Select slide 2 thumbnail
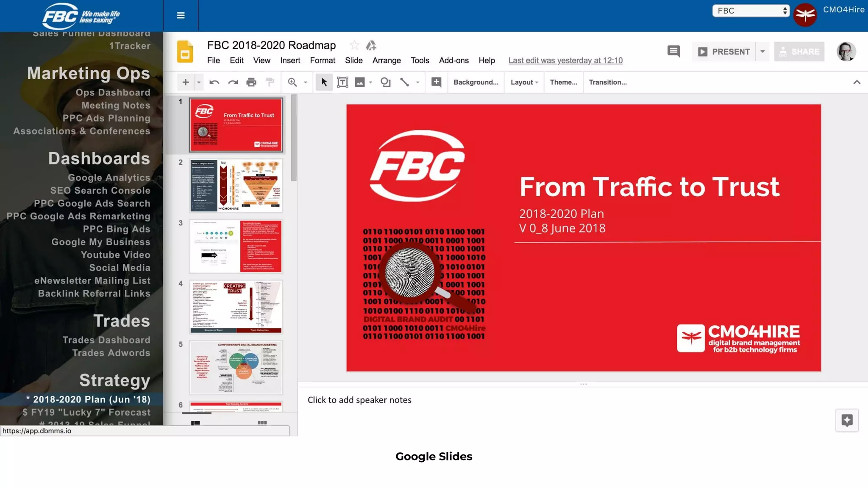Image resolution: width=868 pixels, height=488 pixels. coord(236,186)
